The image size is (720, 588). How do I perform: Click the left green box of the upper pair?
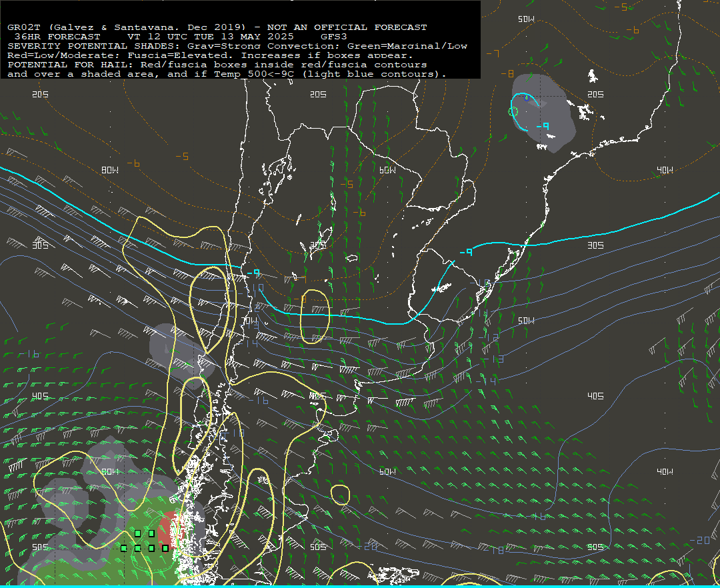137,533
